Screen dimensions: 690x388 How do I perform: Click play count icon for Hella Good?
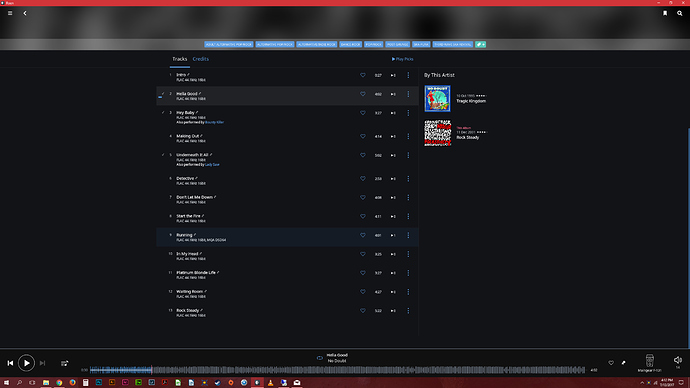pos(393,94)
